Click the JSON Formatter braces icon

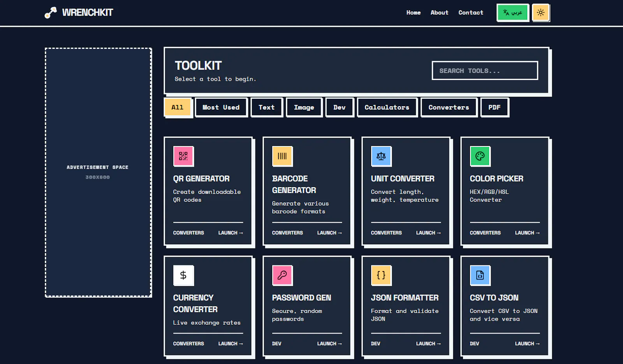[381, 275]
